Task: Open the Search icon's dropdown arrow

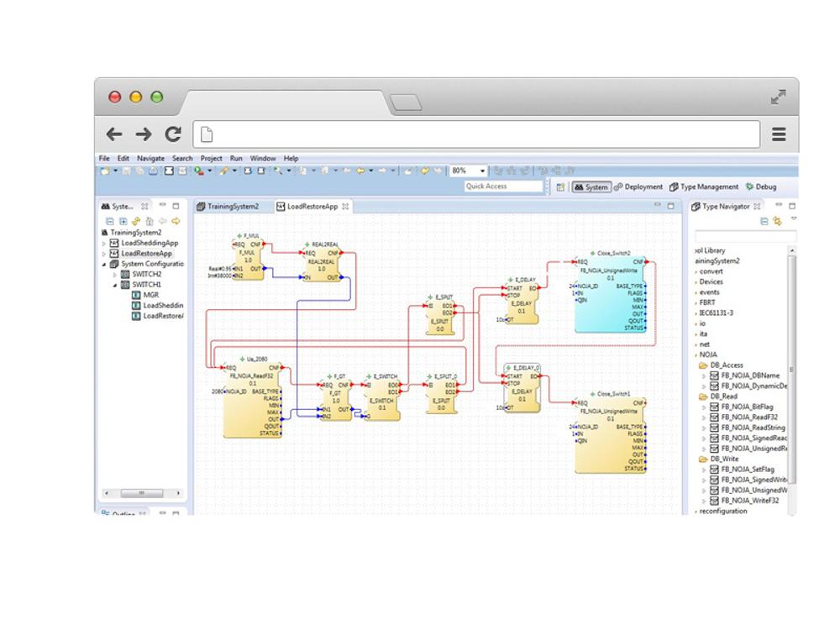Action: pos(289,171)
